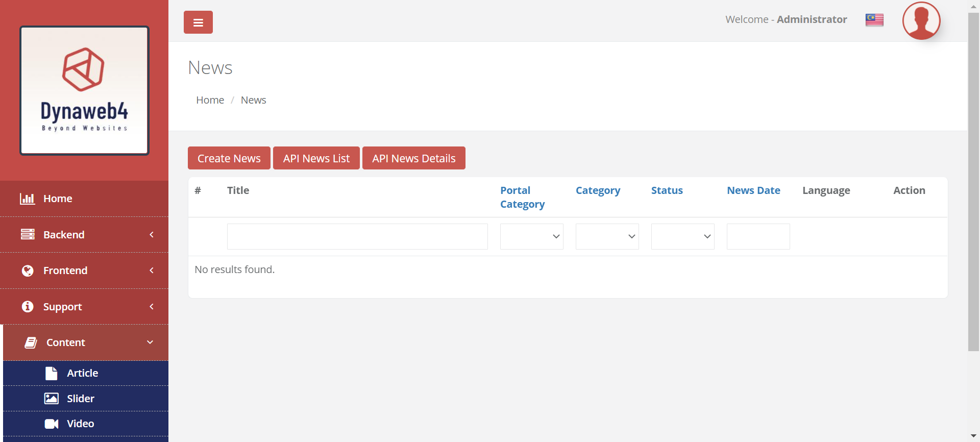Click the Home breadcrumb link
Screen dimensions: 980x442
click(210, 100)
